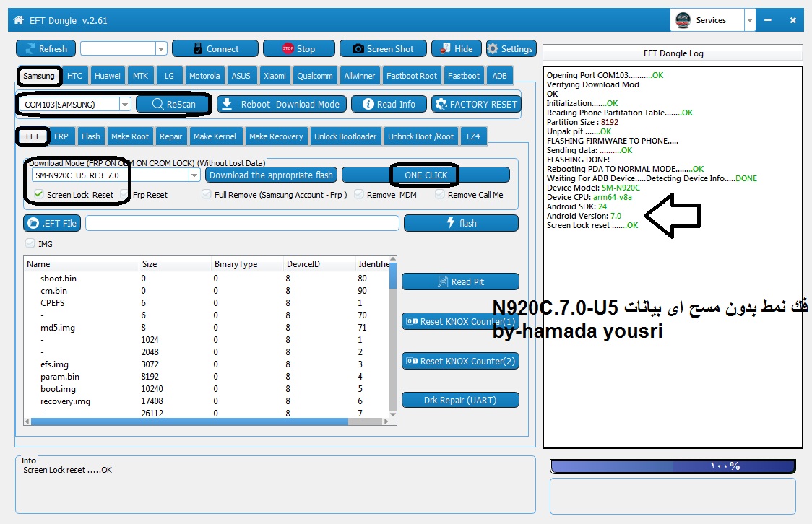Select the Flash sub-tab
Image resolution: width=812 pixels, height=524 pixels.
(x=90, y=136)
